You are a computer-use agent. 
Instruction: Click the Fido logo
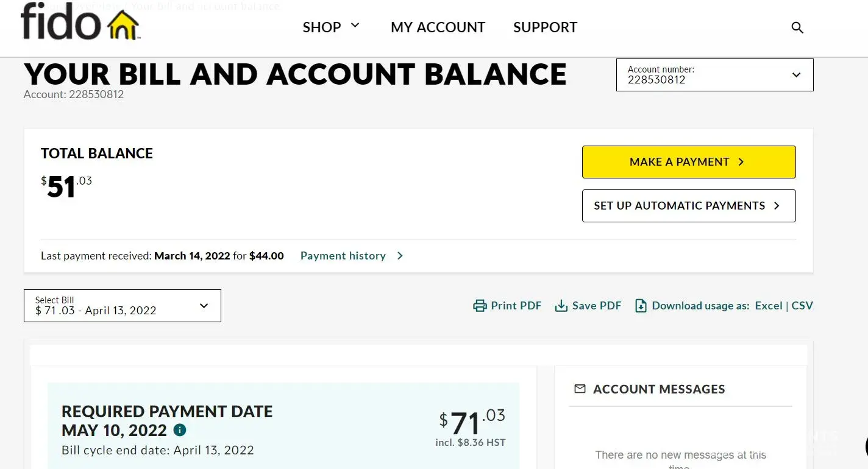pyautogui.click(x=80, y=22)
